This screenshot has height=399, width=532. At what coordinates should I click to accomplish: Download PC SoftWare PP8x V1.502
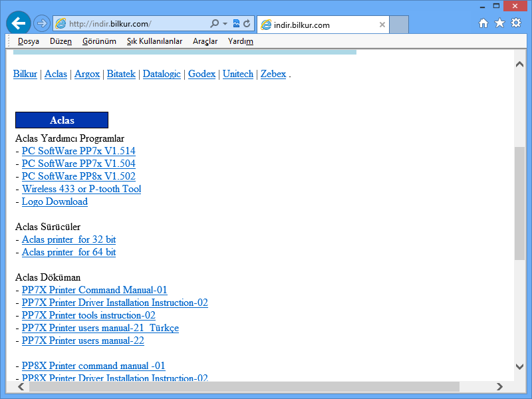[78, 176]
